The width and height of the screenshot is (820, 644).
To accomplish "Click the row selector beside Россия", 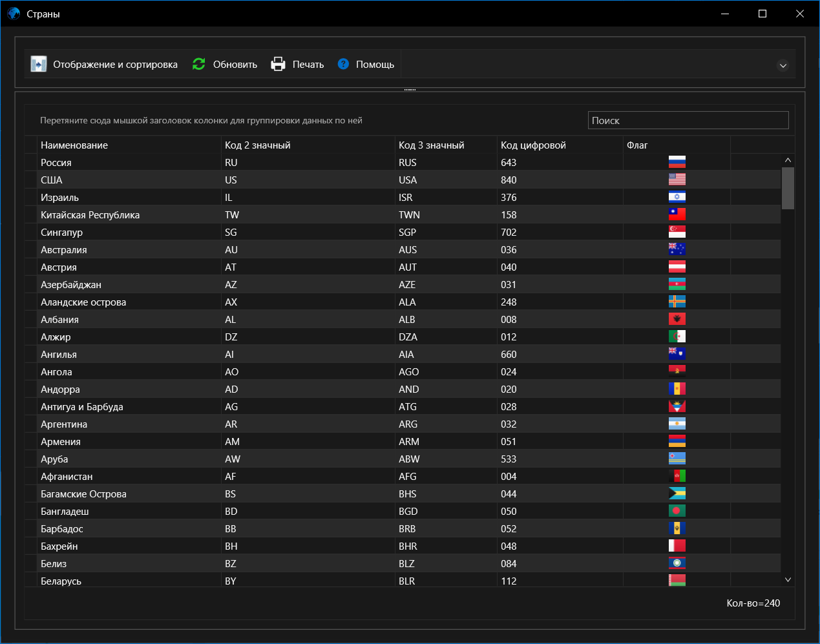I will click(x=31, y=162).
